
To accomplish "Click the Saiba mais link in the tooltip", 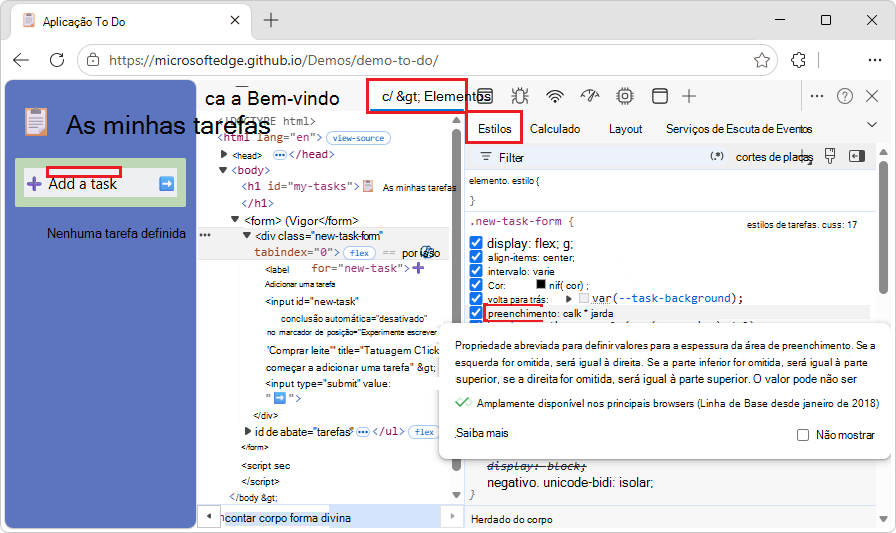I will [482, 433].
